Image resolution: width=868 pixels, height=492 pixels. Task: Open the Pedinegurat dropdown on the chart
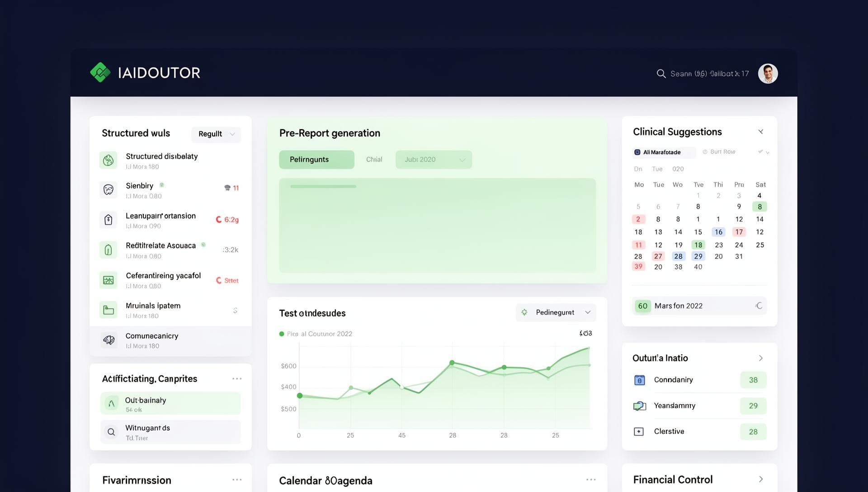(556, 312)
